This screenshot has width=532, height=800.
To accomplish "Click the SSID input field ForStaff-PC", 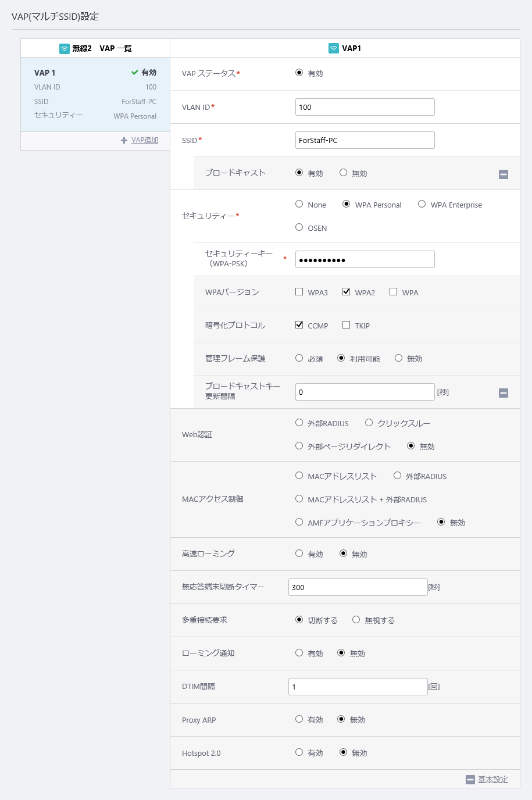I will pyautogui.click(x=365, y=140).
